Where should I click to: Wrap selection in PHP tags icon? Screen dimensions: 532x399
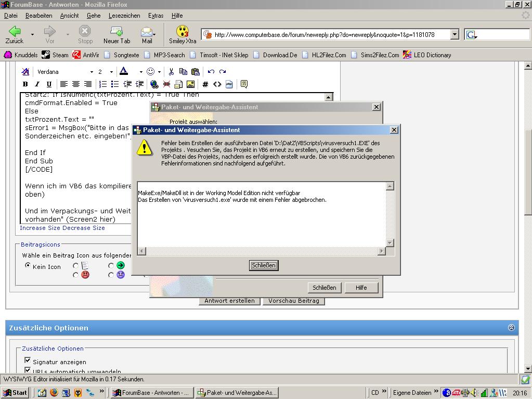[x=229, y=84]
